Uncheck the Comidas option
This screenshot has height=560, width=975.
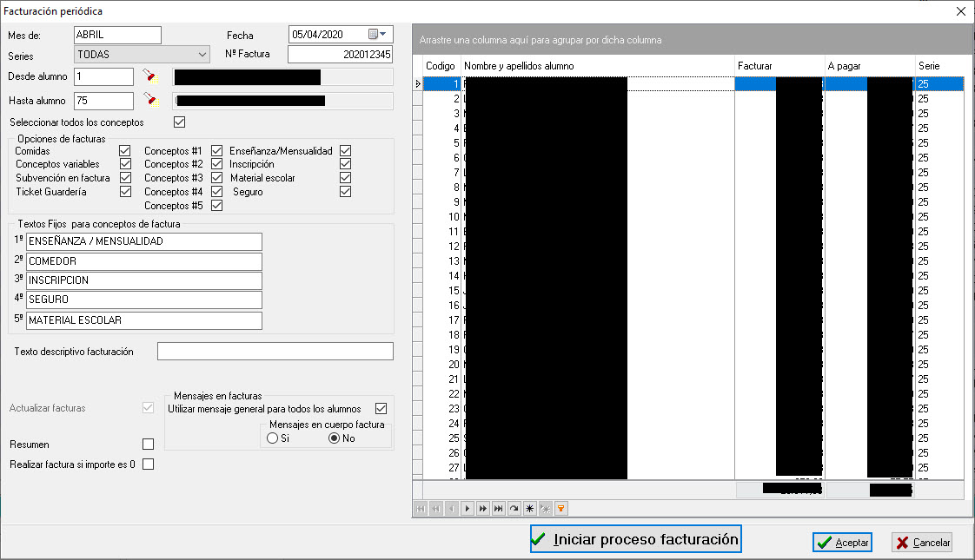coord(125,150)
